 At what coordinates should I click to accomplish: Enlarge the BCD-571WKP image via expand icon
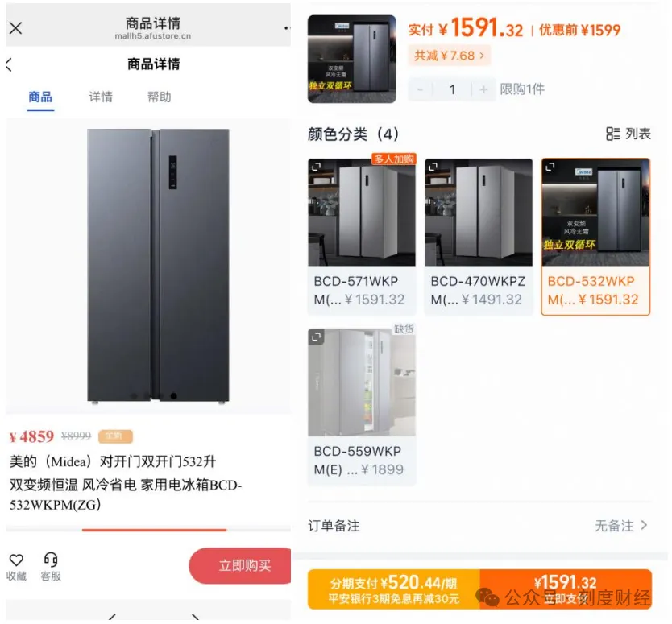317,167
